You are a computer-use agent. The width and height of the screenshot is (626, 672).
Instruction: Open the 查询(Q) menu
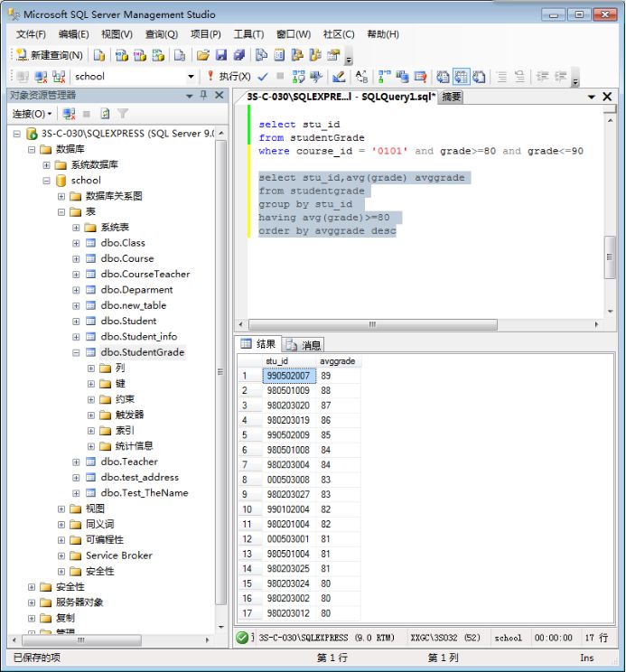tap(161, 34)
